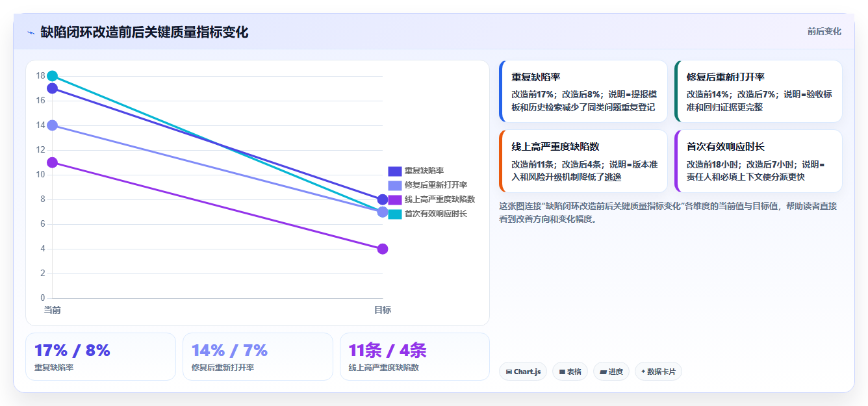Click the light-blue target point at 7
Viewport: 868px width, 406px height.
click(383, 212)
